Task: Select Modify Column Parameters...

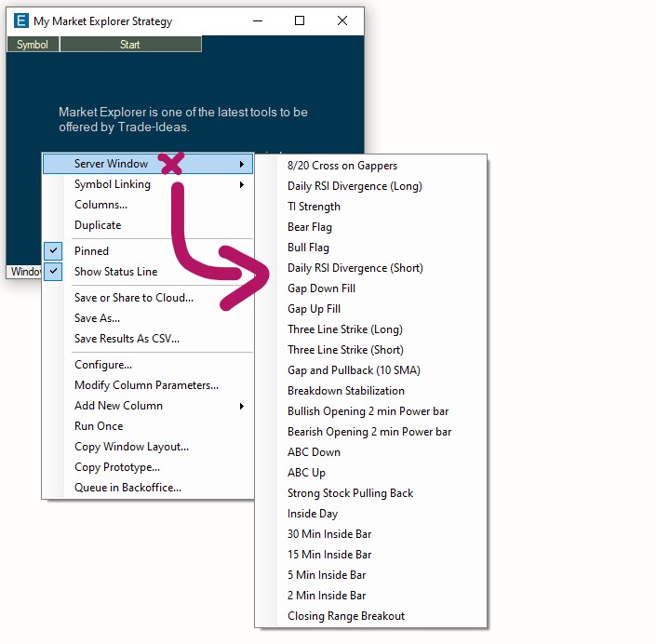Action: coord(146,385)
